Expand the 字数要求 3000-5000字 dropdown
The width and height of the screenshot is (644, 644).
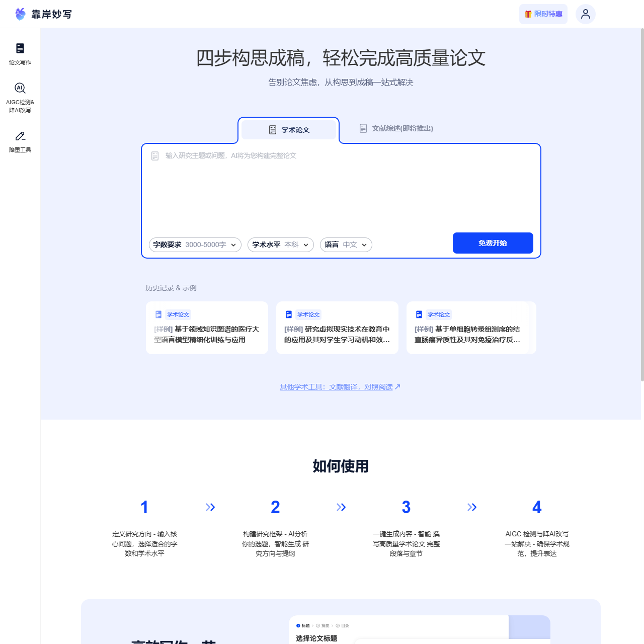click(195, 245)
